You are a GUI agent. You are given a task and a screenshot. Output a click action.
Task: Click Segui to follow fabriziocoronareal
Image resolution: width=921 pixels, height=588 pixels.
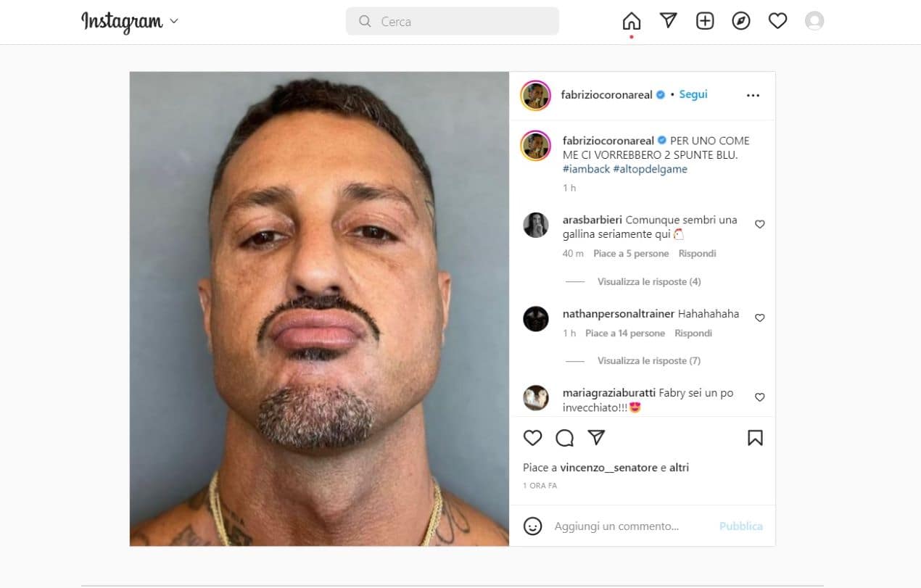click(x=693, y=94)
